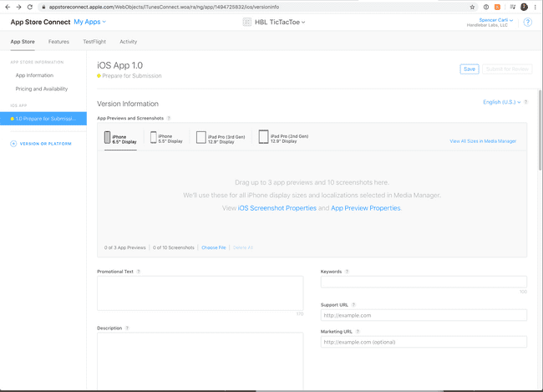Select iPhone 5.5" Display screenshot tab
This screenshot has height=392, width=543.
pos(166,138)
